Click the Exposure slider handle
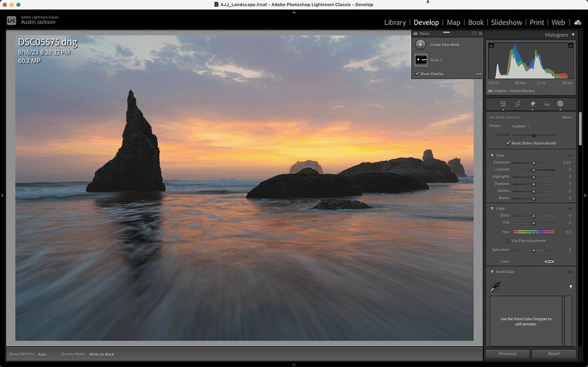This screenshot has height=367, width=588. [534, 163]
